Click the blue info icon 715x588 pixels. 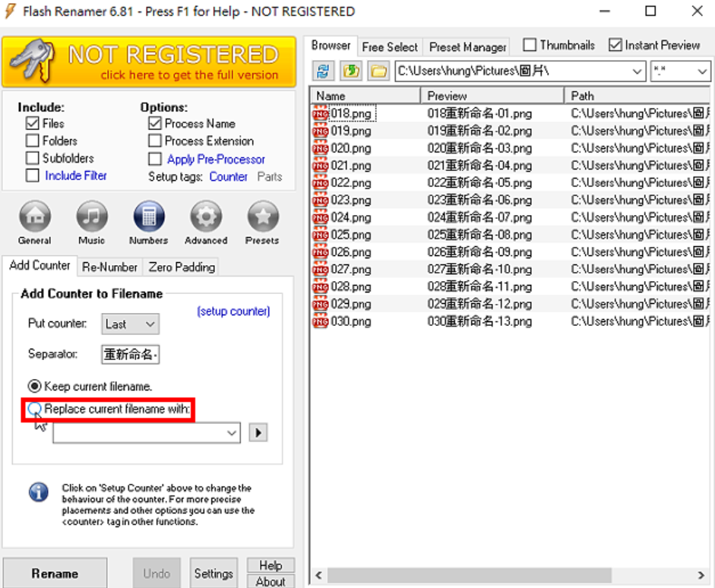(39, 492)
